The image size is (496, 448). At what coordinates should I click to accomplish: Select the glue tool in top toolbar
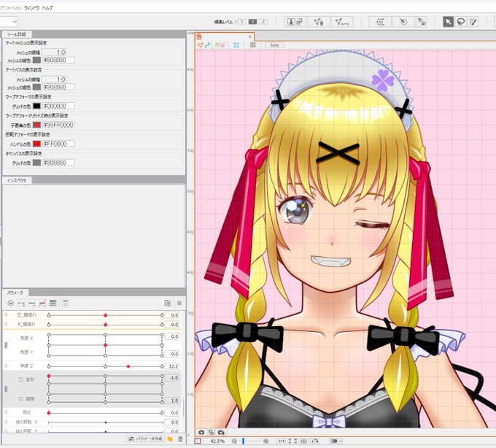click(x=422, y=22)
